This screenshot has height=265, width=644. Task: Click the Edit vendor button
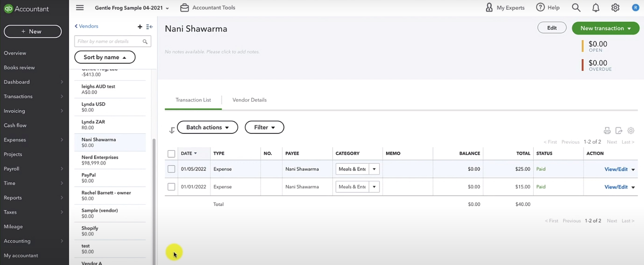pos(552,28)
